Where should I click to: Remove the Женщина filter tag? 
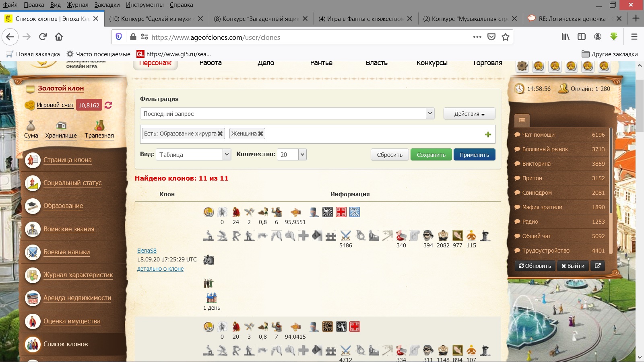[x=260, y=134]
